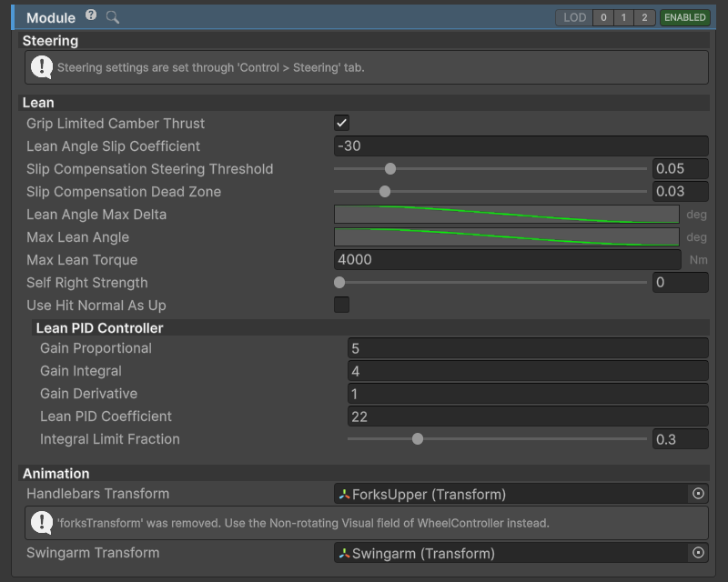728x582 pixels.
Task: Click the Gain Proportional label
Action: 96,348
